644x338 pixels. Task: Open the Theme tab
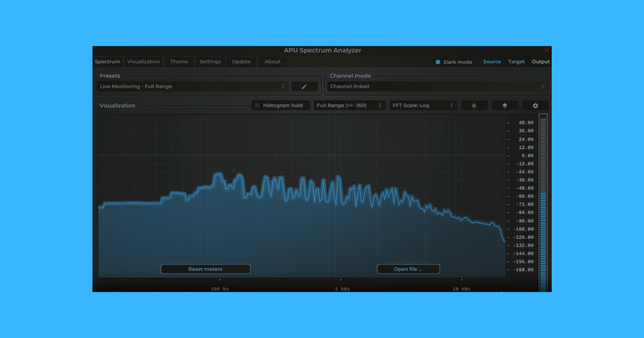tap(179, 62)
